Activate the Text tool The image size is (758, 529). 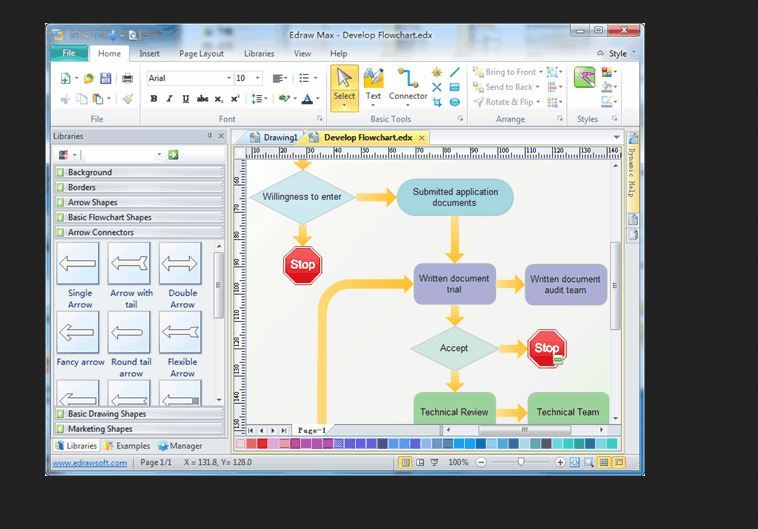373,86
